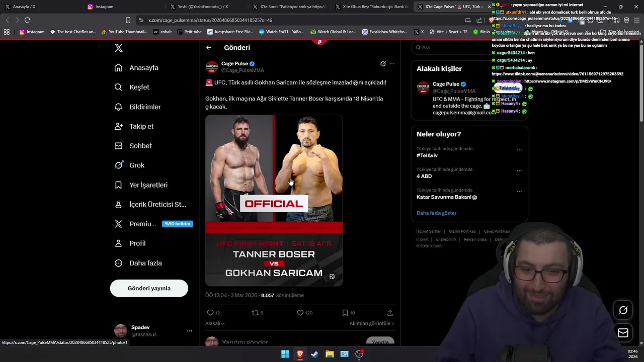Open Cage Pulse under Alakalı kişiler
This screenshot has width=644, height=362.
pyautogui.click(x=446, y=84)
